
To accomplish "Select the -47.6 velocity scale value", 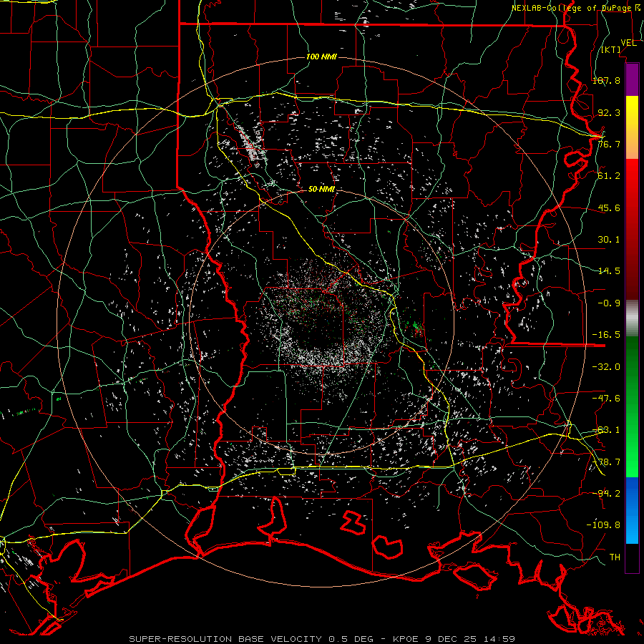I will [607, 399].
